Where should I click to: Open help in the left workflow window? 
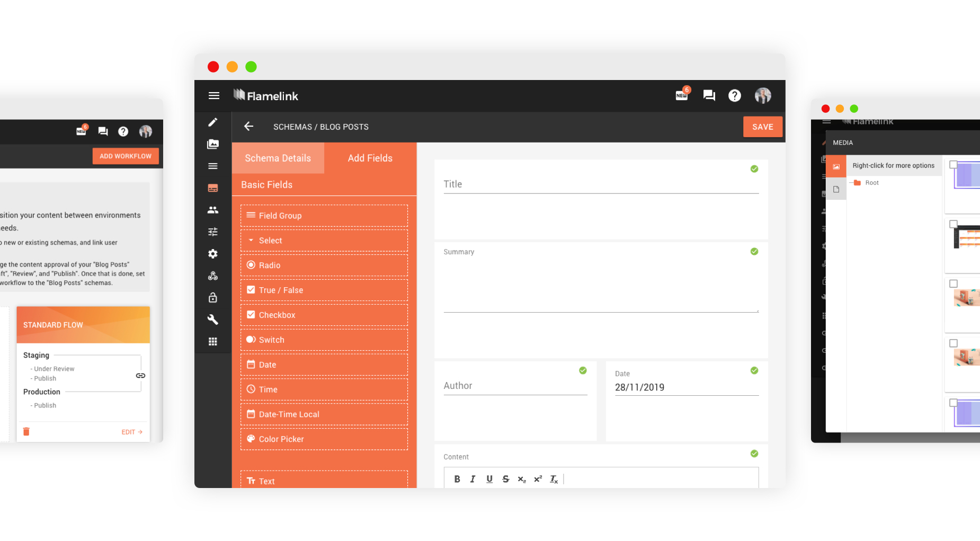[x=123, y=131]
